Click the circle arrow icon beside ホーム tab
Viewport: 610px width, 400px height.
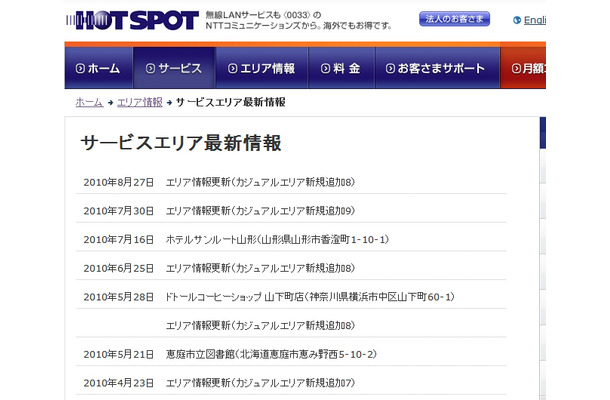point(80,68)
